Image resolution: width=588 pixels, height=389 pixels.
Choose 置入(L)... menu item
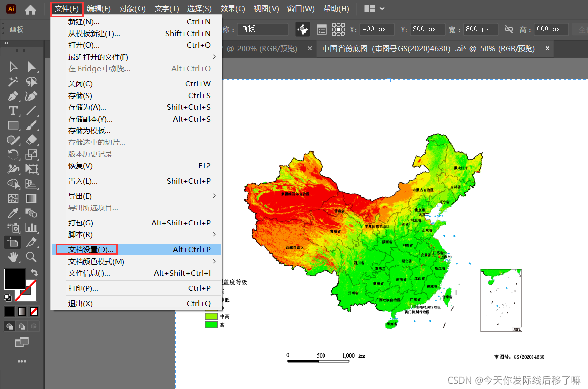[x=136, y=181]
